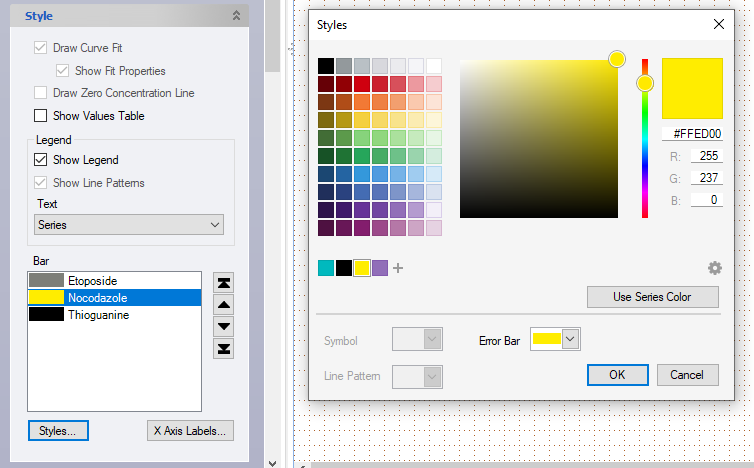The width and height of the screenshot is (754, 468).
Task: Expand the Error Bar color dropdown
Action: [x=571, y=340]
